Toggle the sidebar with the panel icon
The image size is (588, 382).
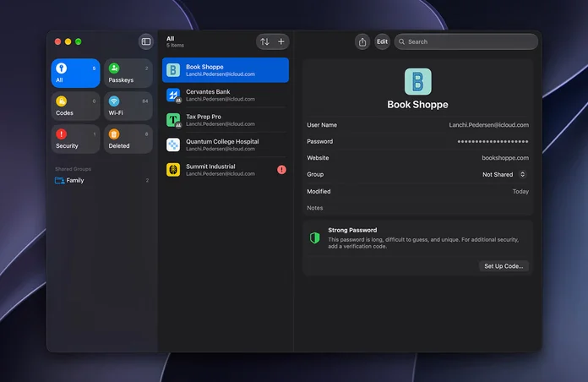click(x=146, y=41)
